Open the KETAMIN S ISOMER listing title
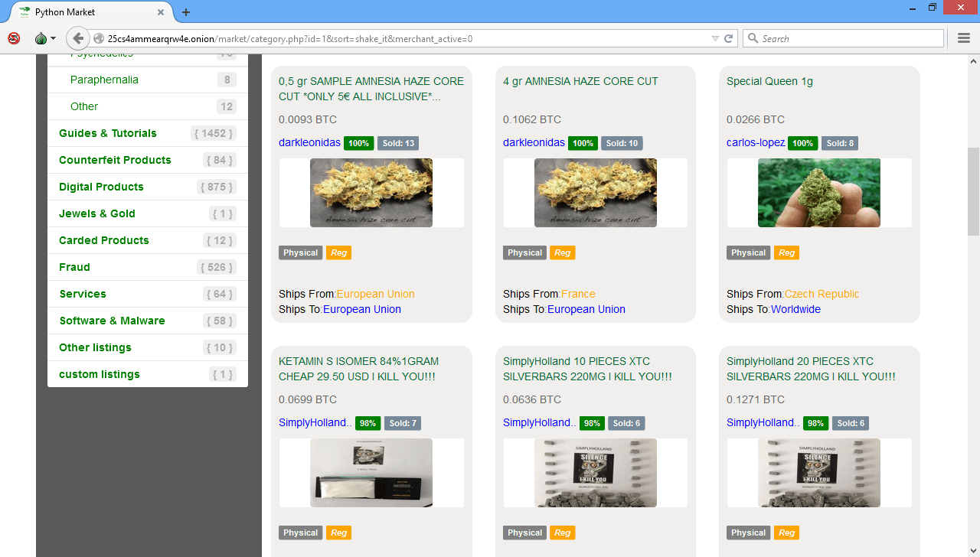980x557 pixels. 358,369
